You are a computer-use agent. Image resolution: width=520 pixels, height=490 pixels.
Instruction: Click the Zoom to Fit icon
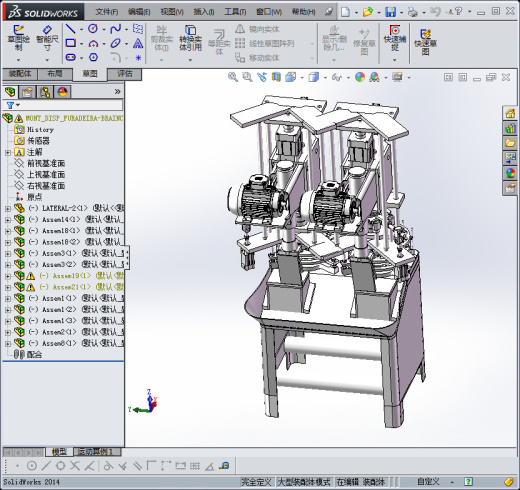(x=233, y=77)
